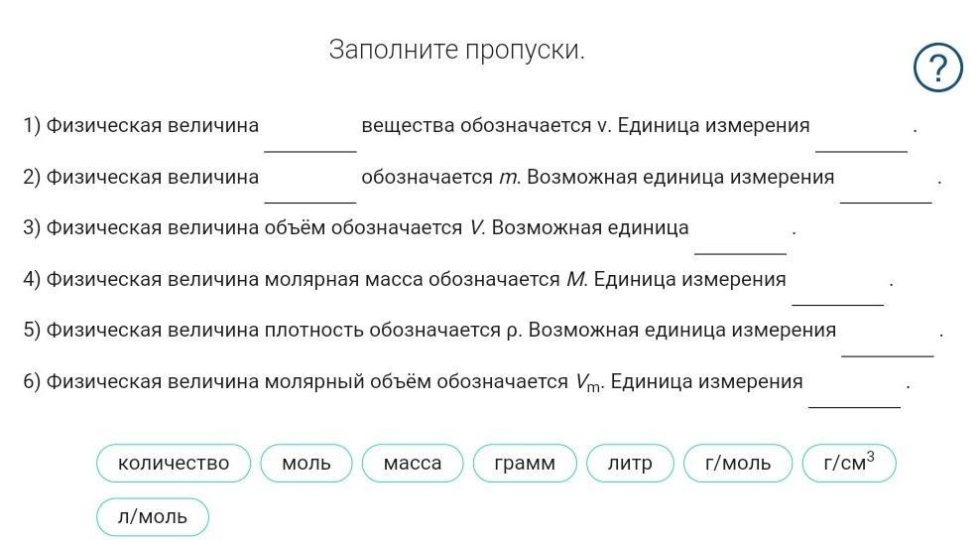Click the molar mass unit blank

tap(837, 287)
